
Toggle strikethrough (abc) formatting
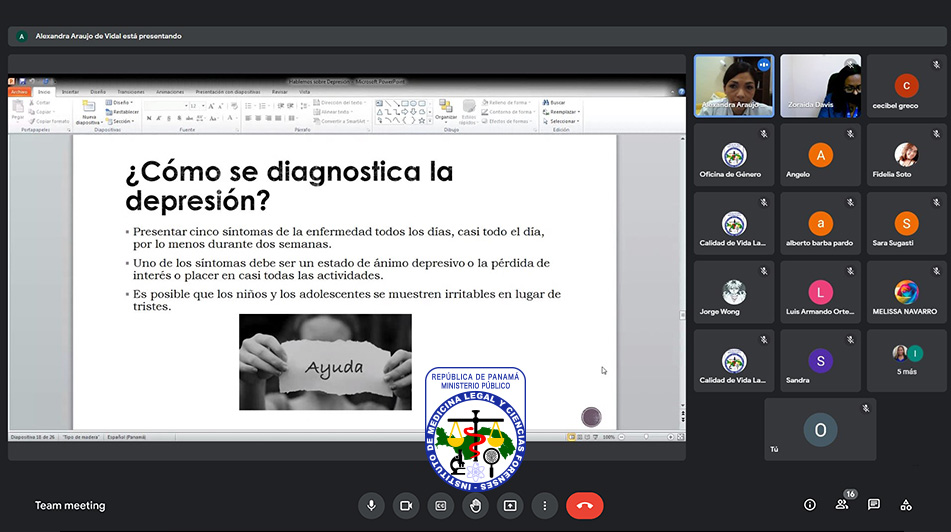(x=189, y=118)
